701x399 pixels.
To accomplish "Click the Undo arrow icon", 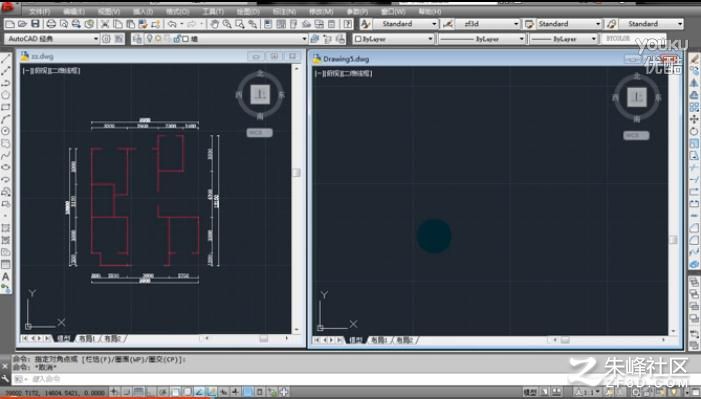I will tap(171, 24).
